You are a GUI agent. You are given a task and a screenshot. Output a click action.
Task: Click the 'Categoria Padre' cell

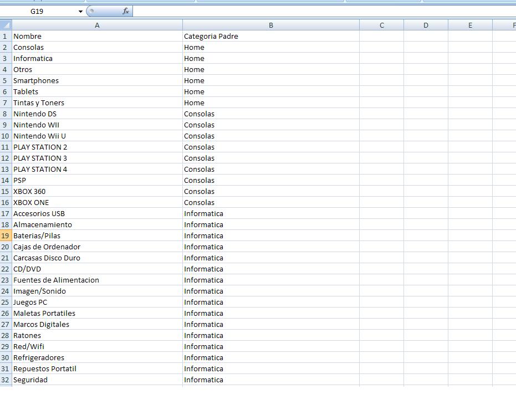coord(271,36)
